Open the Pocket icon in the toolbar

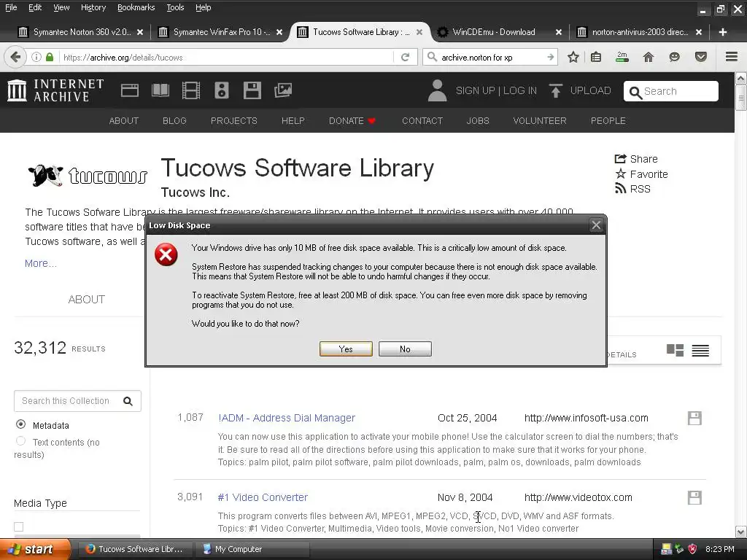701,57
